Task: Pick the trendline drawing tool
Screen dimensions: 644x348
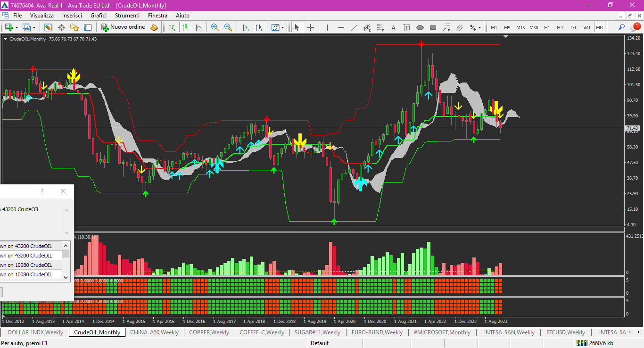Action: click(354, 27)
